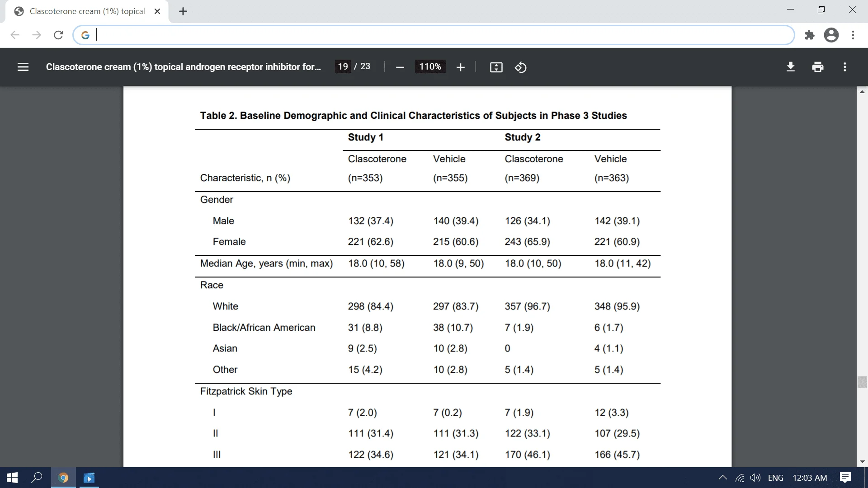Screen dimensions: 868x488
Task: Click the cell '38 (10.7)'
Action: (453, 327)
